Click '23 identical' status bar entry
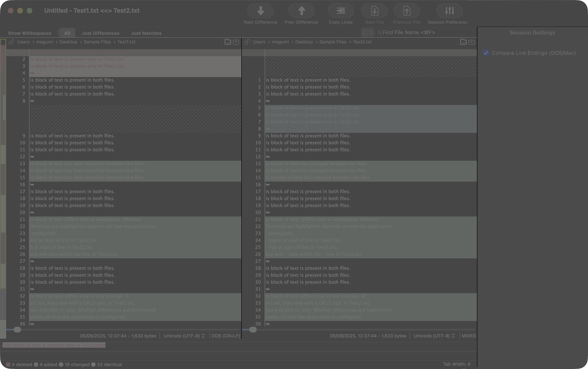The height and width of the screenshot is (369, 588). [106, 364]
